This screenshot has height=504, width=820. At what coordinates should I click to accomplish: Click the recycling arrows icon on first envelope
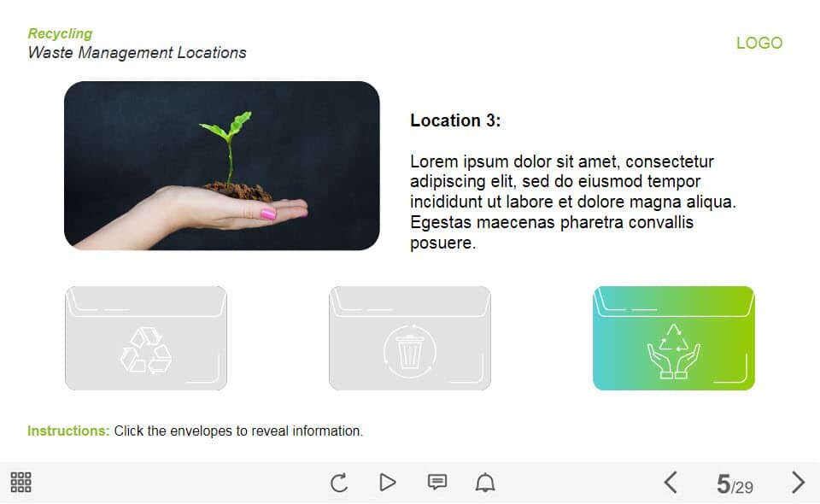click(x=146, y=350)
